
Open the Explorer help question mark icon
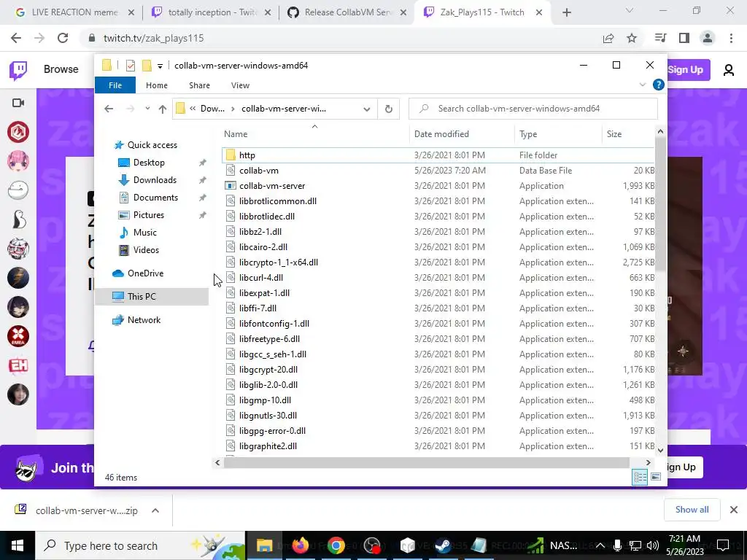point(659,85)
